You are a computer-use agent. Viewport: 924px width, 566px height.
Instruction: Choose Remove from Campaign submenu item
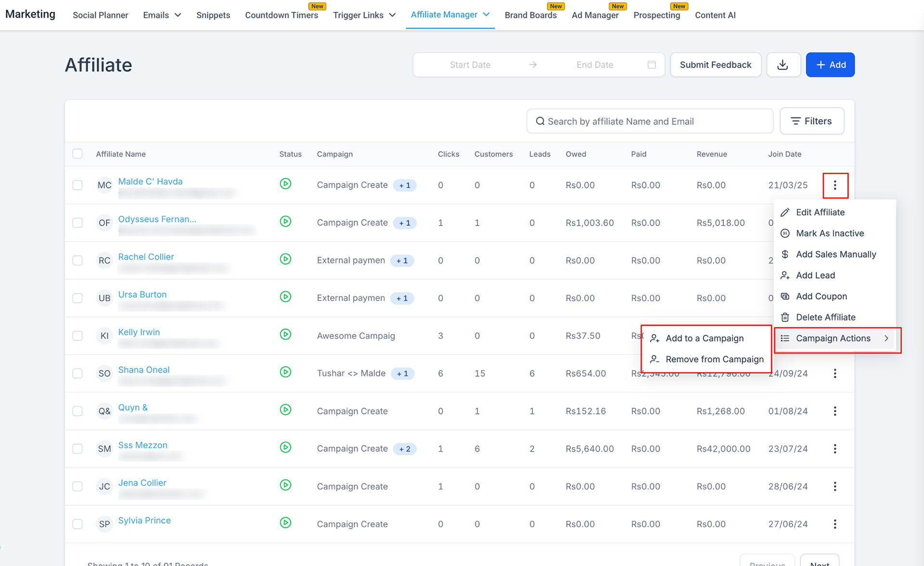pyautogui.click(x=706, y=360)
